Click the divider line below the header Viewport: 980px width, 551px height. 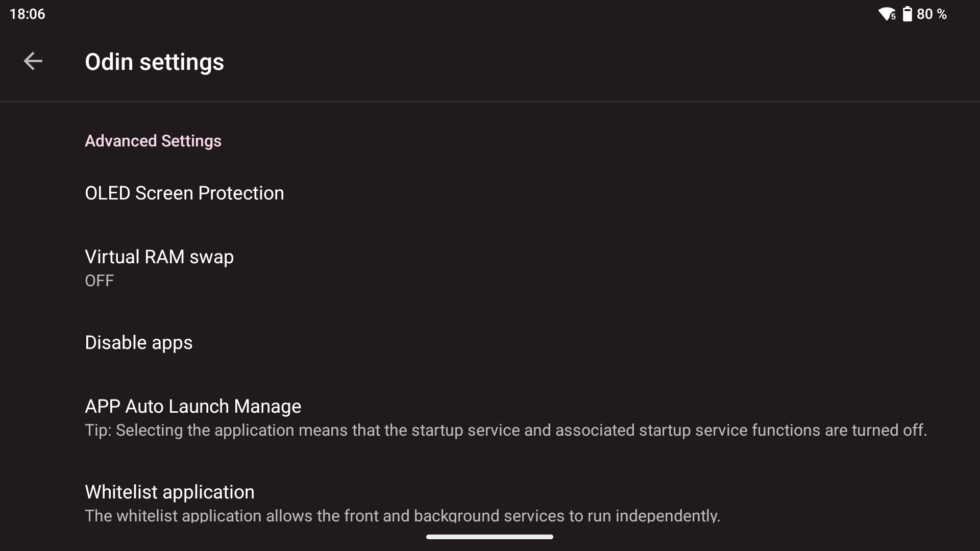click(490, 102)
